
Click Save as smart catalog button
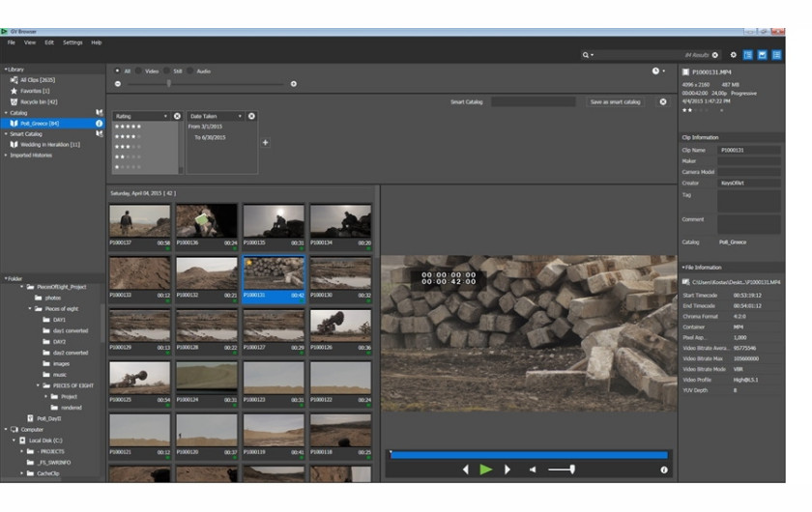(615, 102)
